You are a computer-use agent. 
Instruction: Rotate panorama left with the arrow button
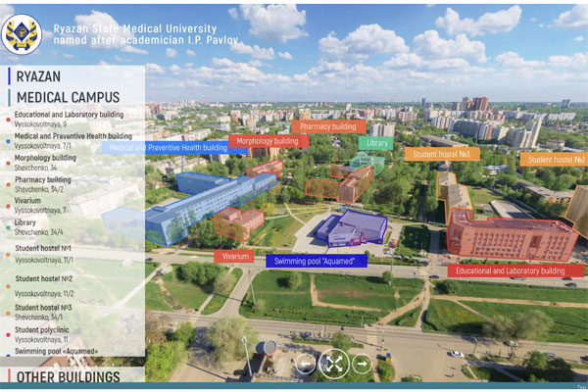coord(305,364)
